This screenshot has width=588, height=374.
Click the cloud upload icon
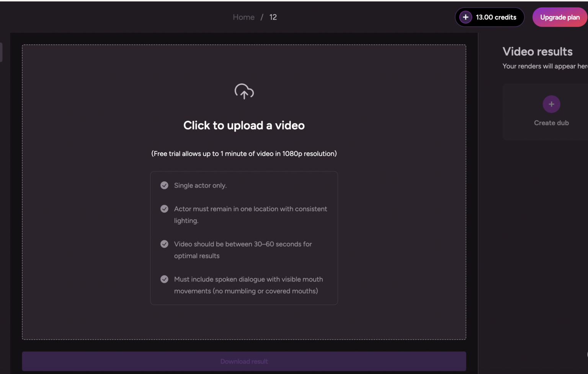pos(244,91)
